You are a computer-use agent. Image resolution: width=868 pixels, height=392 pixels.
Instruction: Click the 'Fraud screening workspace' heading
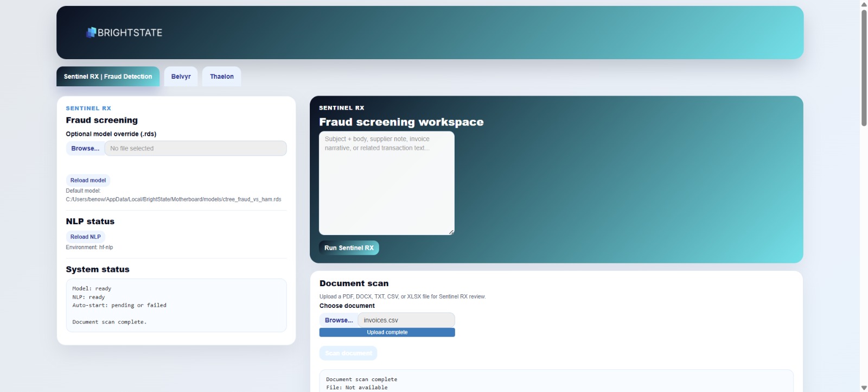401,122
